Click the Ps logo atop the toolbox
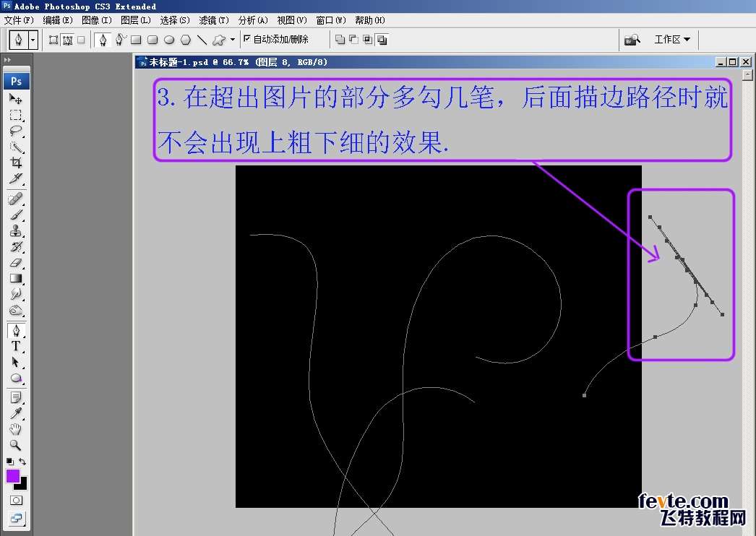Image resolution: width=756 pixels, height=536 pixels. (x=17, y=81)
